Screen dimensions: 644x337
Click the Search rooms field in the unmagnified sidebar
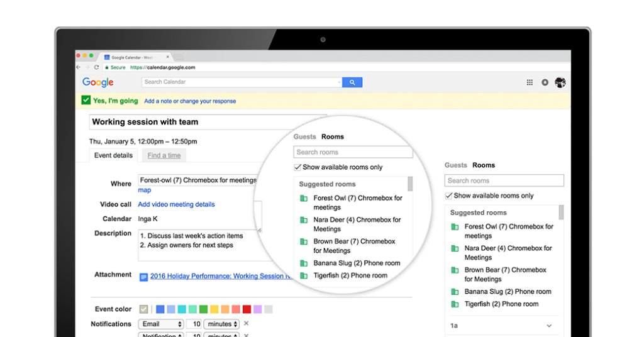[x=504, y=180]
